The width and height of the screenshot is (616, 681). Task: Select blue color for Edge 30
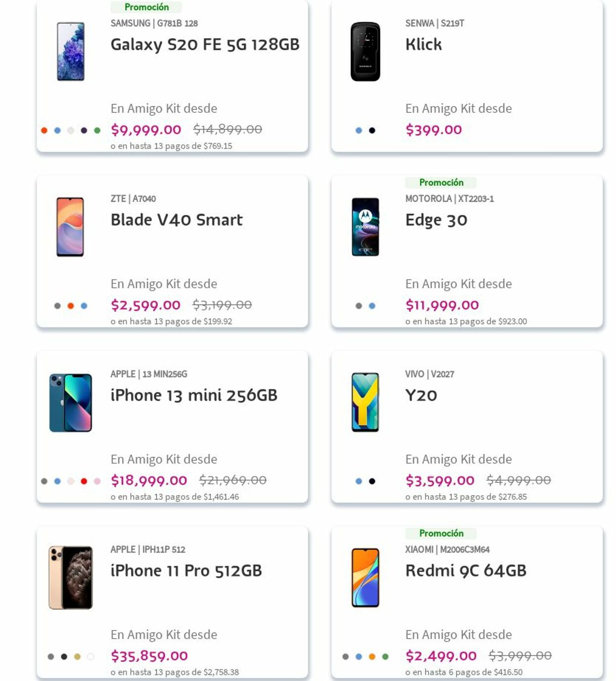click(x=372, y=306)
